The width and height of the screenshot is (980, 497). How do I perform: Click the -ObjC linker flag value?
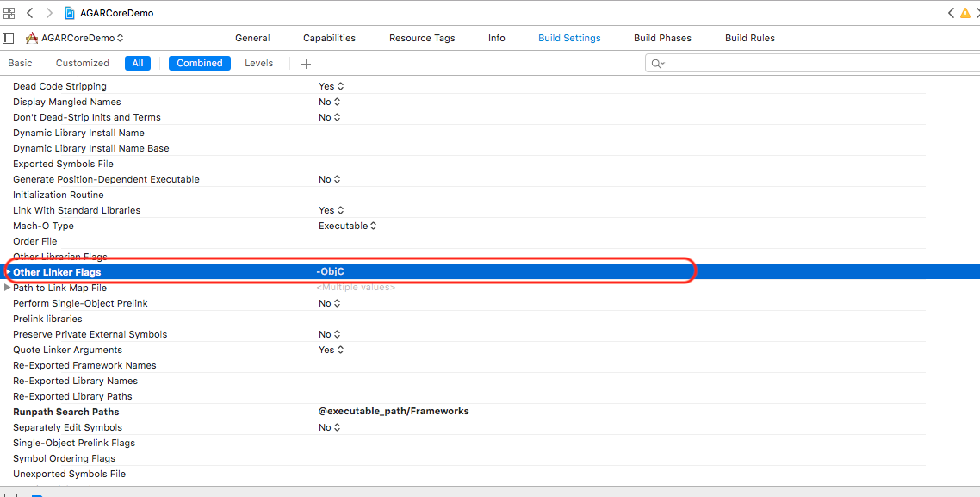[x=330, y=272]
